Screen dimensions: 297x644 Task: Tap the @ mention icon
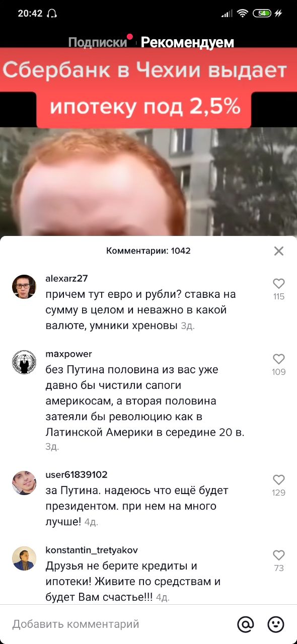click(x=246, y=624)
